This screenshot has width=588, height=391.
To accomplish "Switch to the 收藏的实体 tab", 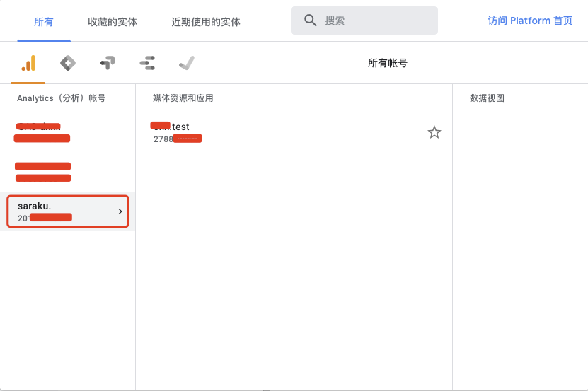I will coord(112,22).
